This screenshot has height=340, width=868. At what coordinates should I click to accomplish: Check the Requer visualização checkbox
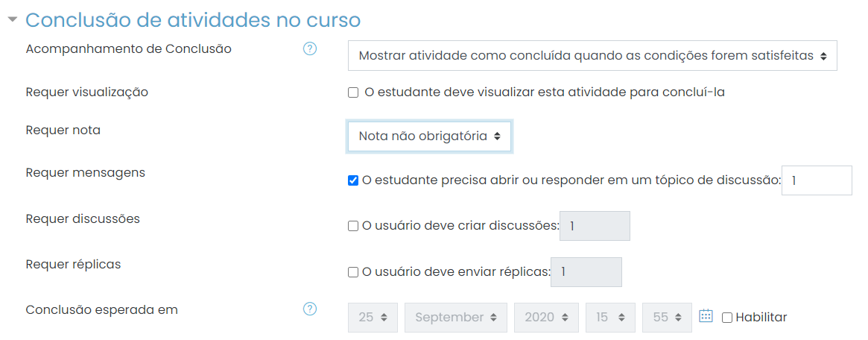point(353,93)
